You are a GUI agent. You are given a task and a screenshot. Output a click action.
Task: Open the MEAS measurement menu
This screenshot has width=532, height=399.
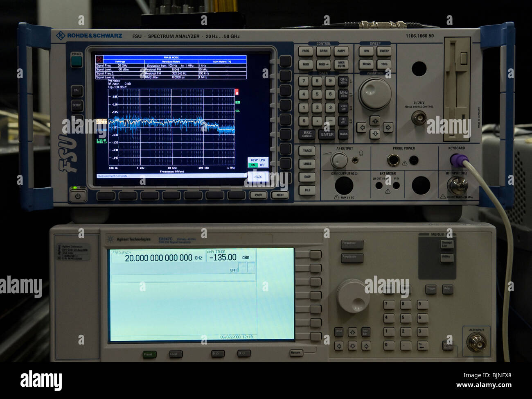pos(366,64)
